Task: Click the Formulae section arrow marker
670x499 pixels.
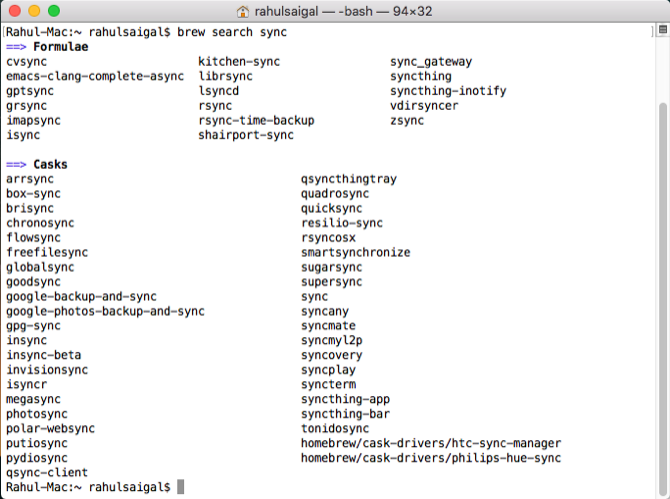Action: 15,47
